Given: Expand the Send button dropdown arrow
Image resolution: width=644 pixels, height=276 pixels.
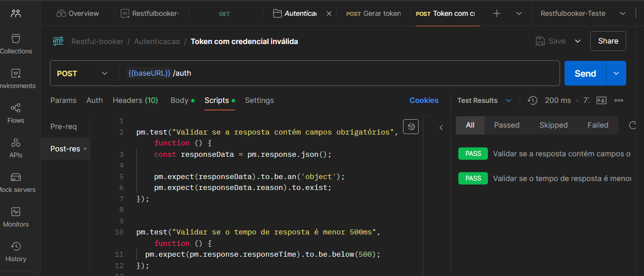Looking at the screenshot, I should 616,73.
